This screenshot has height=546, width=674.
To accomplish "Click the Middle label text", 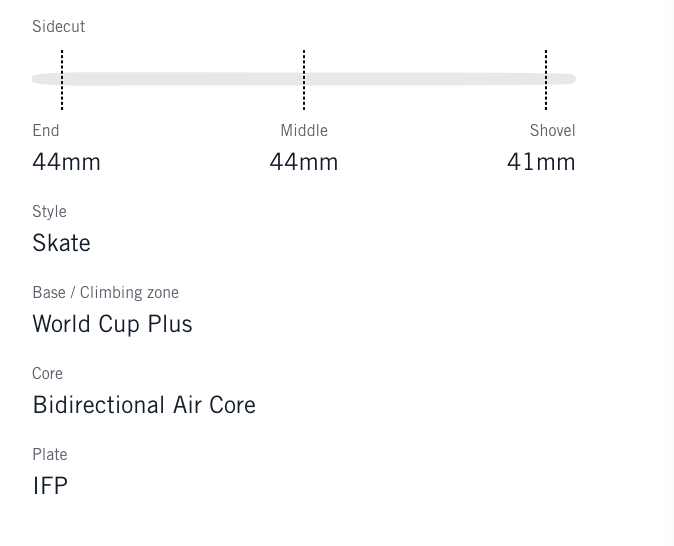I will click(x=304, y=131).
